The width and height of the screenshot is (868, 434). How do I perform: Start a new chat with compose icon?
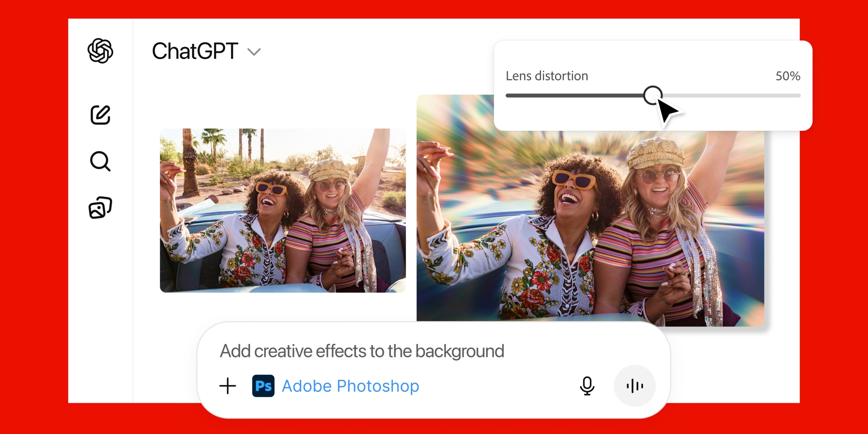[100, 115]
